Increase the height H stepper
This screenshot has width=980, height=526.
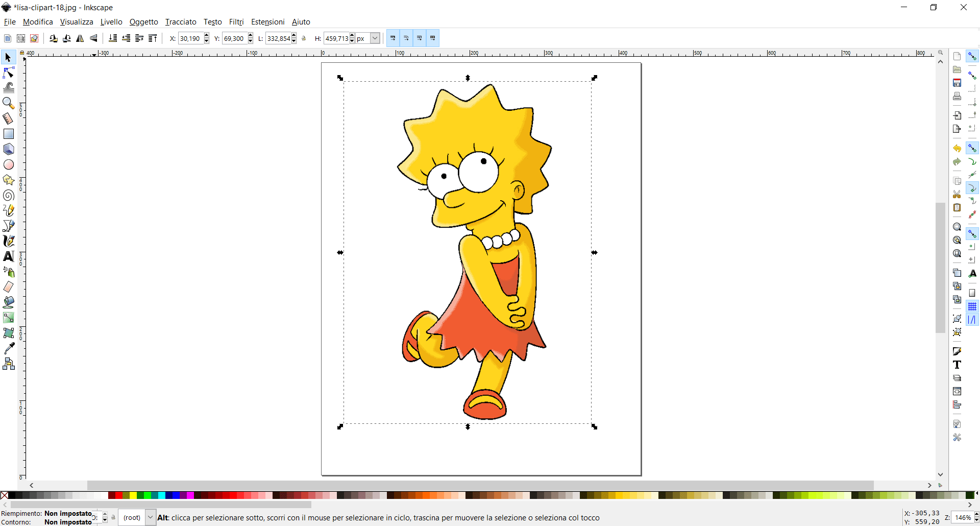(x=352, y=36)
